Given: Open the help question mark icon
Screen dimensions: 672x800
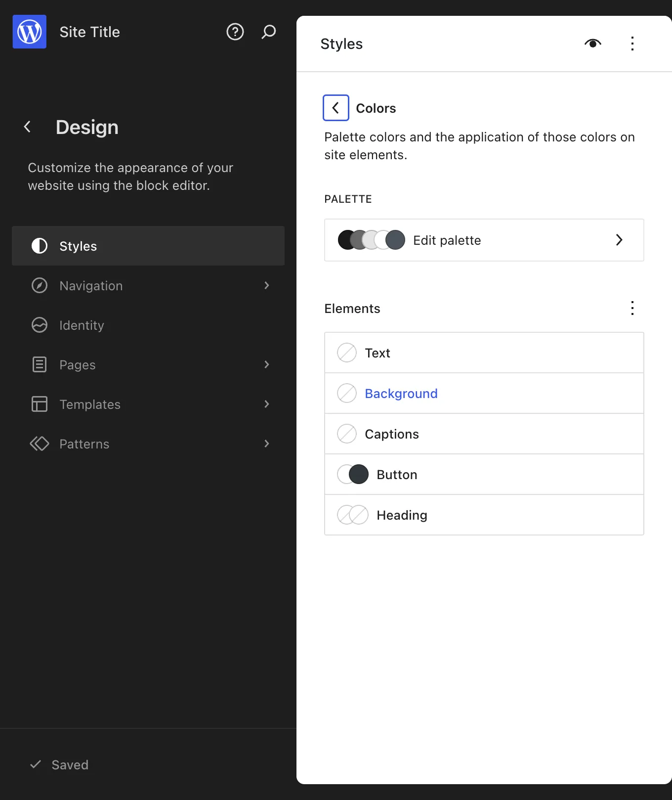Looking at the screenshot, I should click(x=235, y=32).
